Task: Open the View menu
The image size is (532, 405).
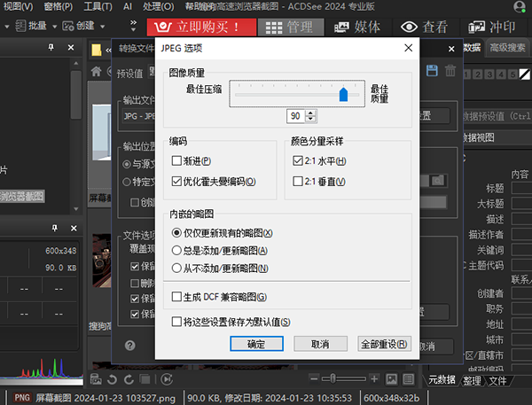Action: tap(18, 6)
